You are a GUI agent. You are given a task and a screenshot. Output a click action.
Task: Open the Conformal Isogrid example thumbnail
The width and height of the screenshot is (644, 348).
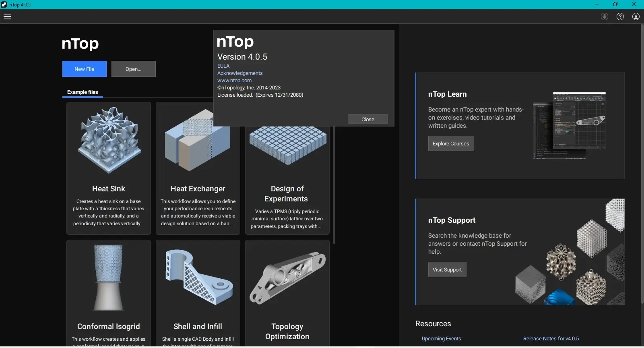pyautogui.click(x=109, y=278)
